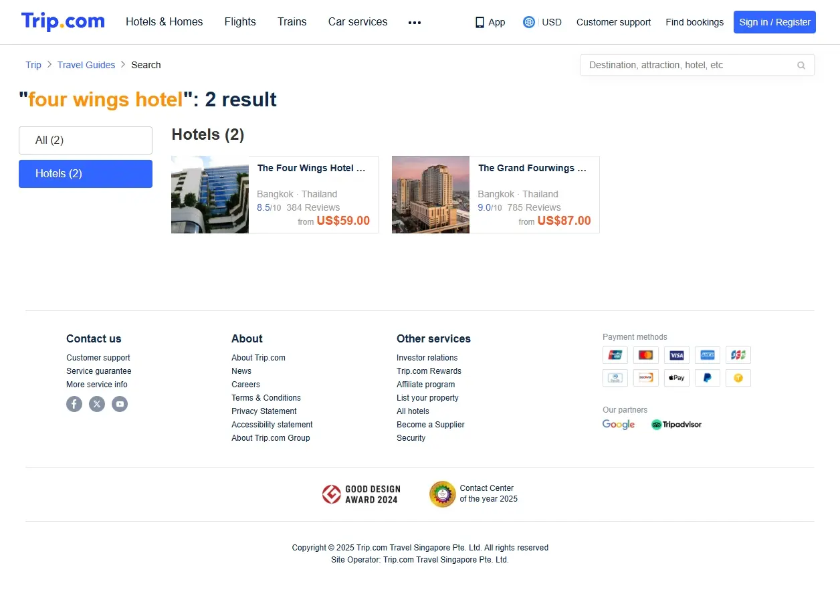Open the Careers footer link

tap(245, 385)
